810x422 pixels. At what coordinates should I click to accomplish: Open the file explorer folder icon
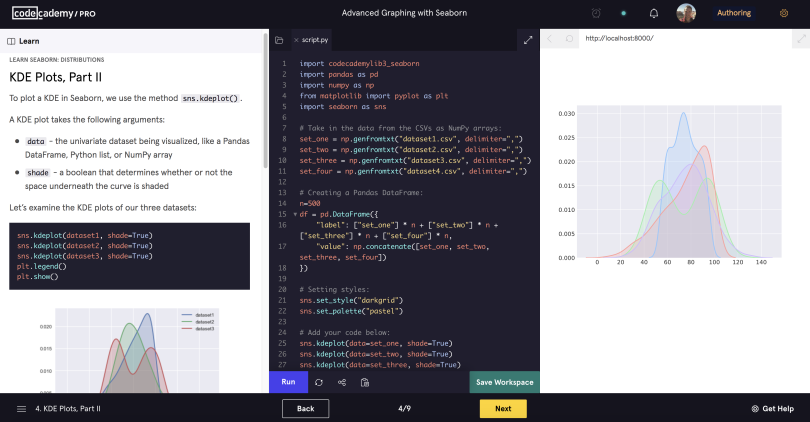pyautogui.click(x=279, y=40)
